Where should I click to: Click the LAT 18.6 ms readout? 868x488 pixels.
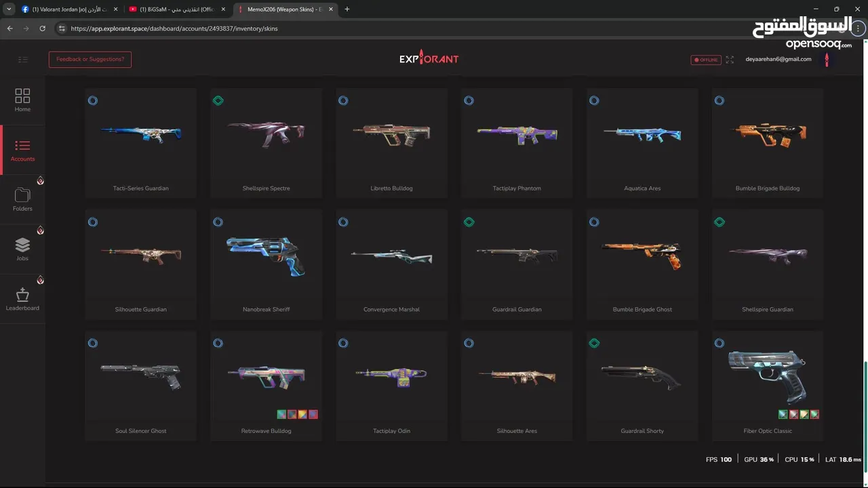[x=843, y=460]
